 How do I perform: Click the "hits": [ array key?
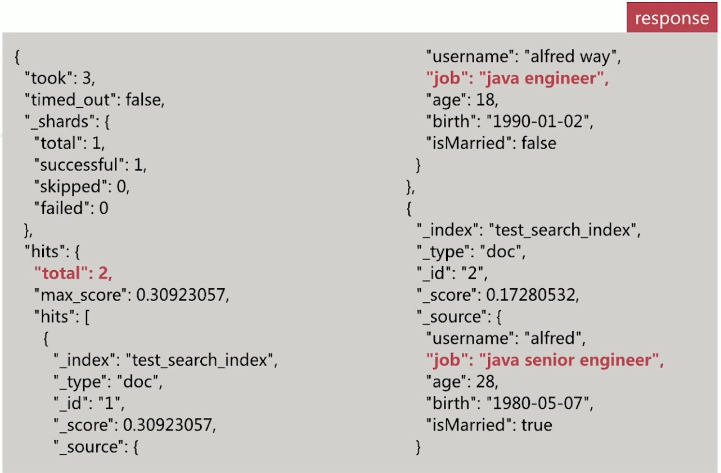62,317
